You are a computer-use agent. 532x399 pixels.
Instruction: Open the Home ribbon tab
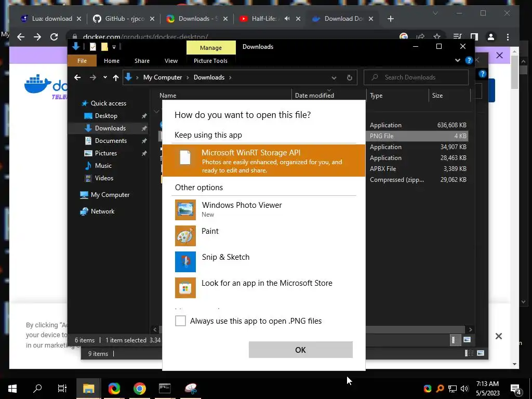click(112, 61)
